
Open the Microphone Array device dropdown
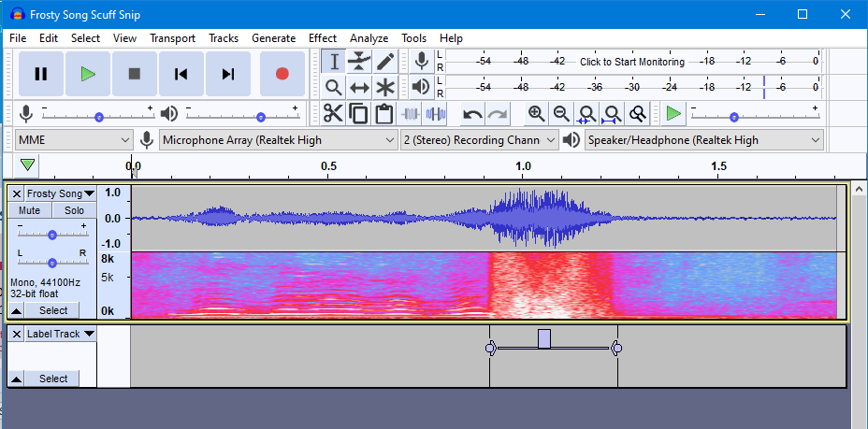tap(279, 140)
